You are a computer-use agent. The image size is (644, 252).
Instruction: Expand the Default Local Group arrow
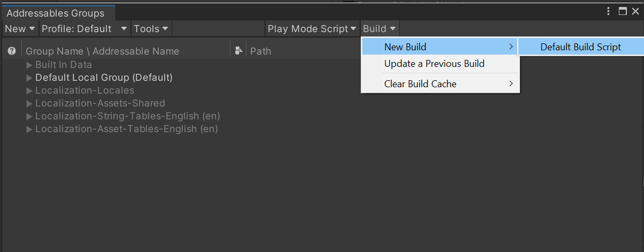pyautogui.click(x=29, y=78)
